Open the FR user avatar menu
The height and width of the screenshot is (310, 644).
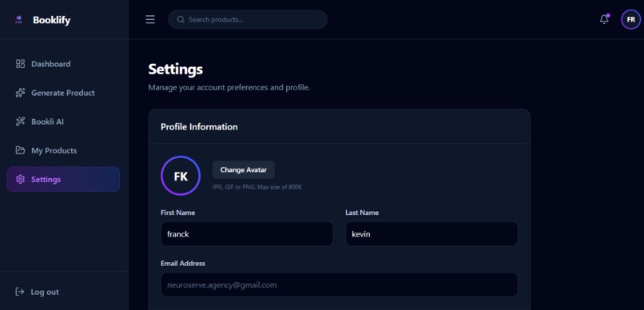coord(631,20)
